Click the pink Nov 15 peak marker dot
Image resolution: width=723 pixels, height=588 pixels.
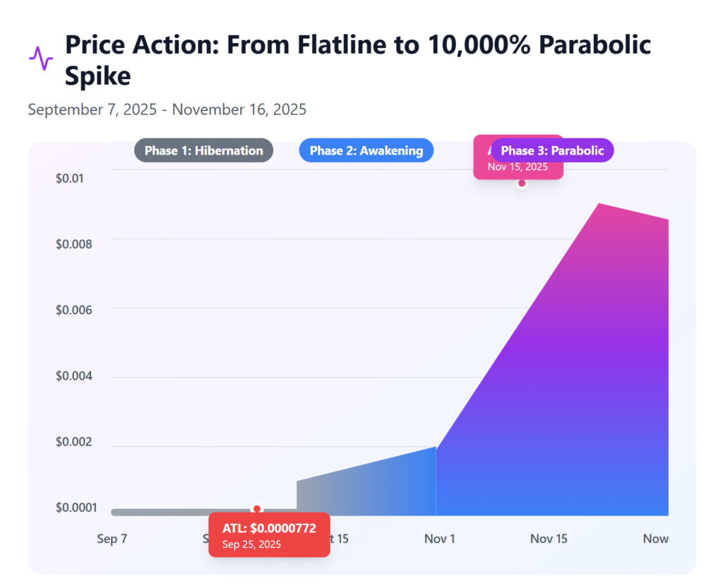pyautogui.click(x=522, y=184)
